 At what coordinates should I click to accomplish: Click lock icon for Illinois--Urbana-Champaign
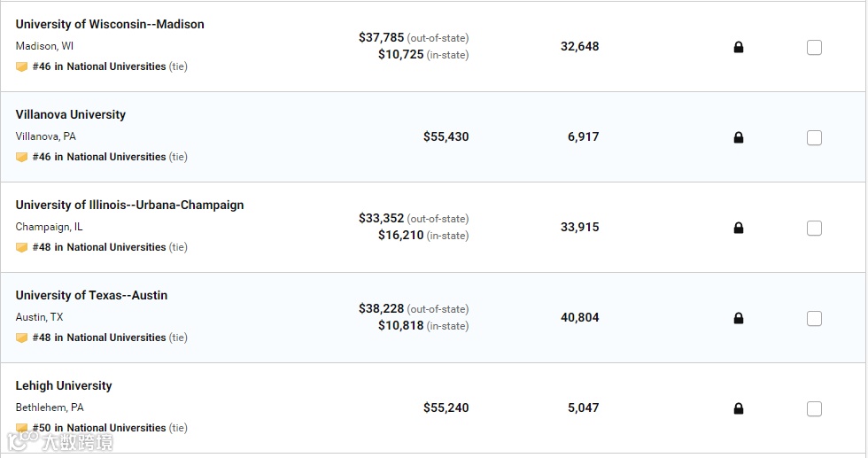[739, 228]
